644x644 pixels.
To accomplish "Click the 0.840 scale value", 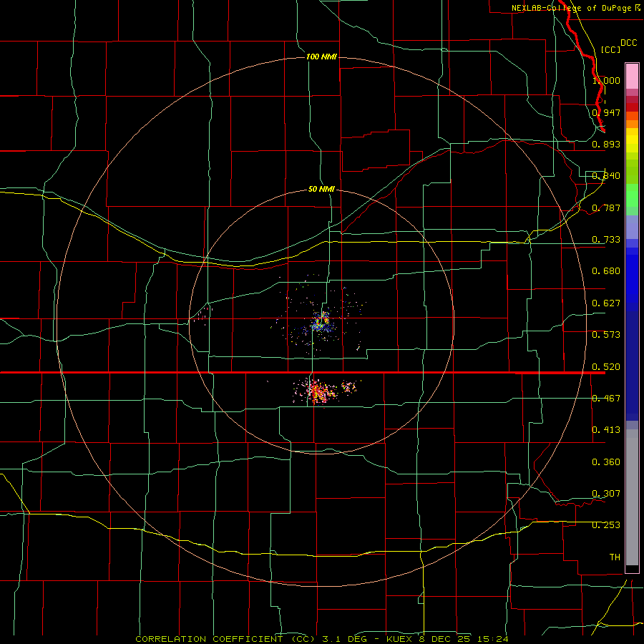I will (x=606, y=176).
